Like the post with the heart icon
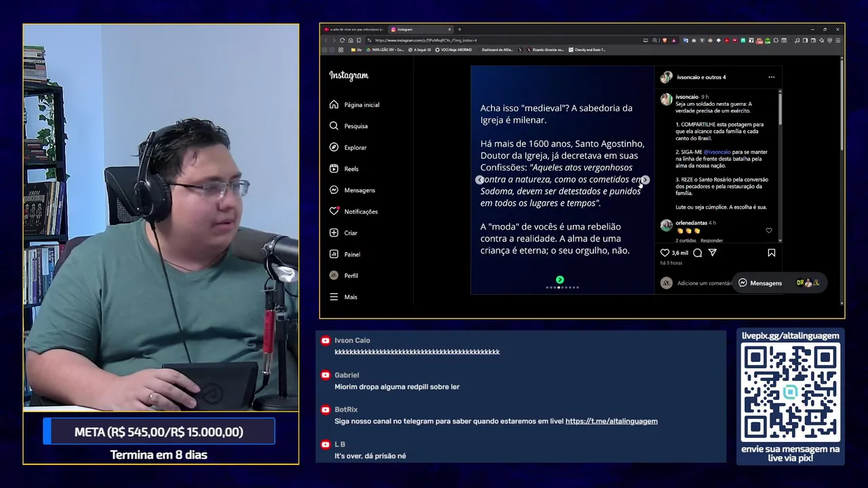The image size is (868, 488). click(665, 253)
